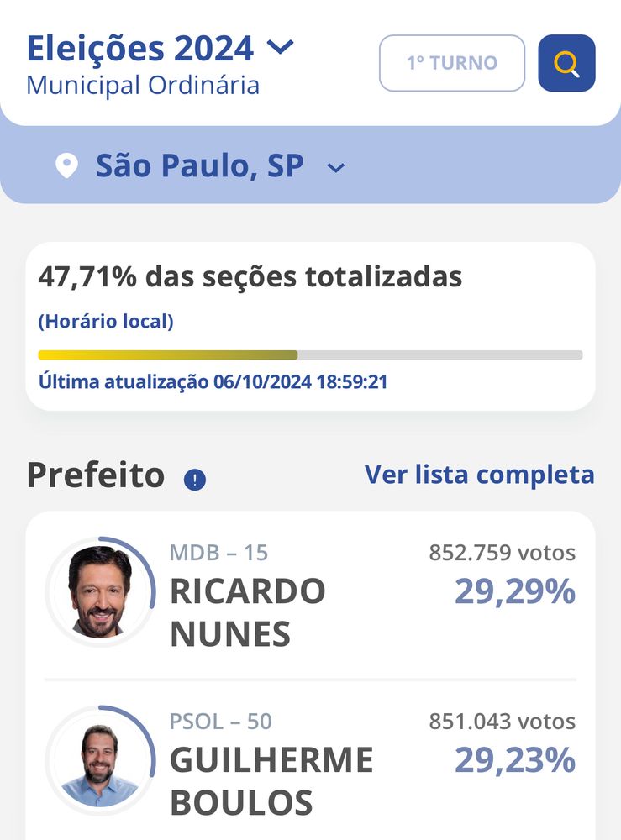Click the 29,23% vote percentage
The image size is (621, 840).
point(515,760)
